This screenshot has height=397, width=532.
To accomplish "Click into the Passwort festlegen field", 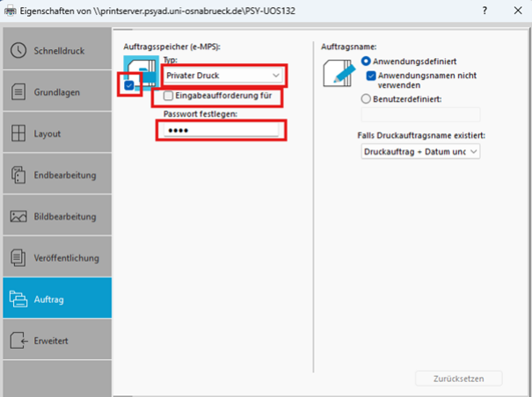I will point(220,130).
